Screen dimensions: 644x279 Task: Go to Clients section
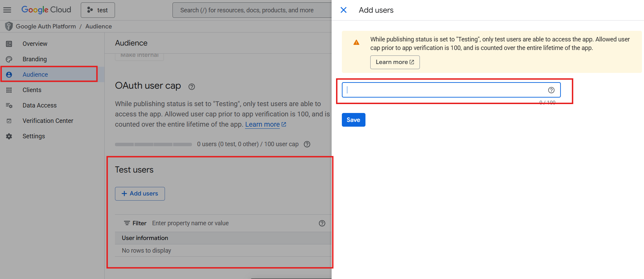(x=32, y=90)
